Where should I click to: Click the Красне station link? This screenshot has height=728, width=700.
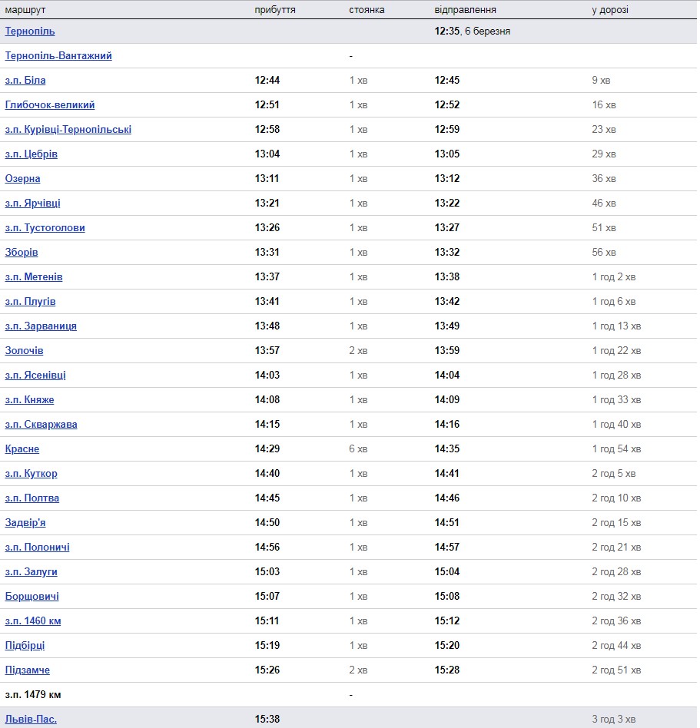22,449
